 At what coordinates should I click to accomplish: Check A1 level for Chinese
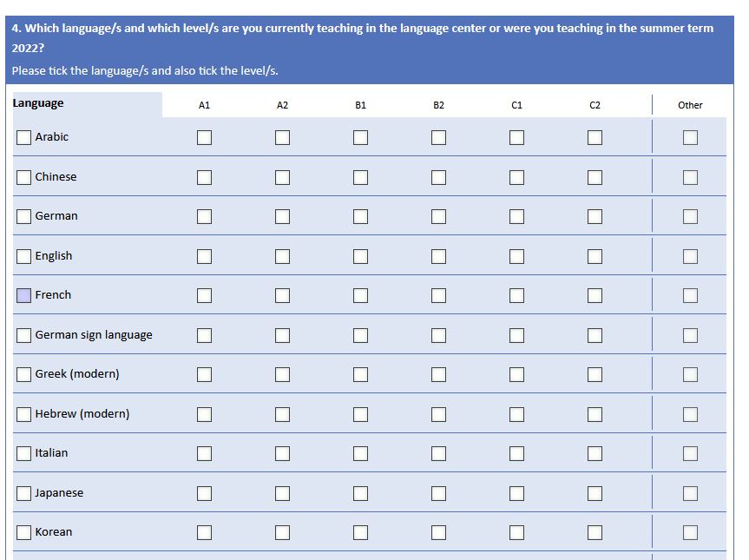(204, 177)
